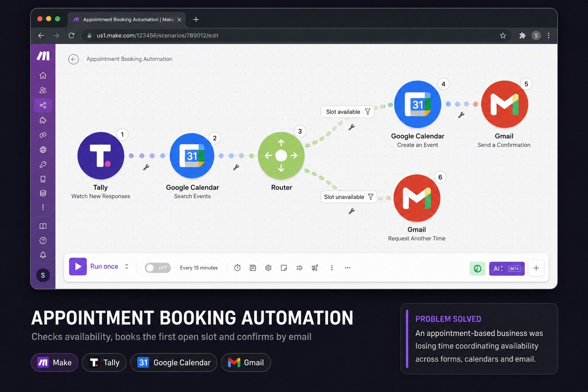Viewport: 588px width, 392px height.
Task: Open Gmail Request Another Time module
Action: click(417, 198)
